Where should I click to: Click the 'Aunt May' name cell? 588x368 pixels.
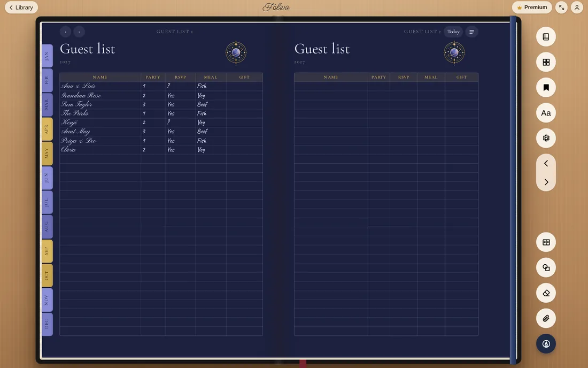(x=100, y=131)
